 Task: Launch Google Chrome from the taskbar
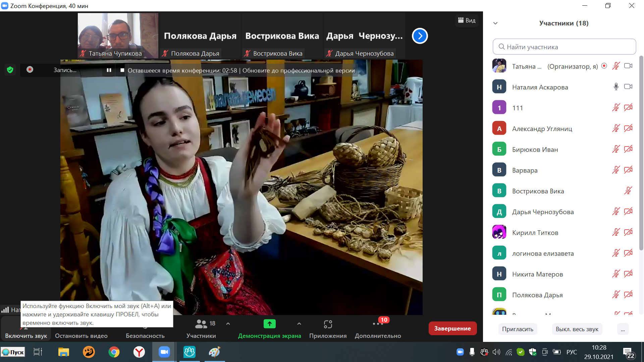click(x=114, y=352)
